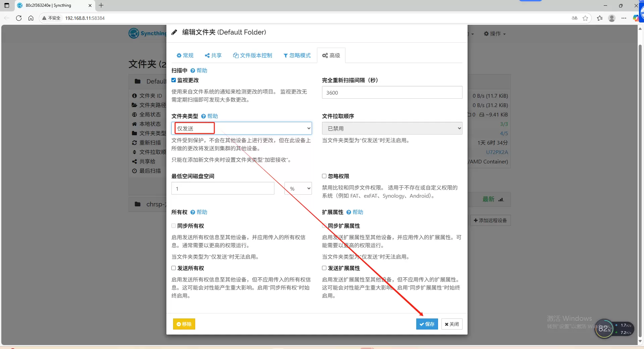This screenshot has width=644, height=349.
Task: Click the blue 保存 button
Action: click(x=427, y=324)
